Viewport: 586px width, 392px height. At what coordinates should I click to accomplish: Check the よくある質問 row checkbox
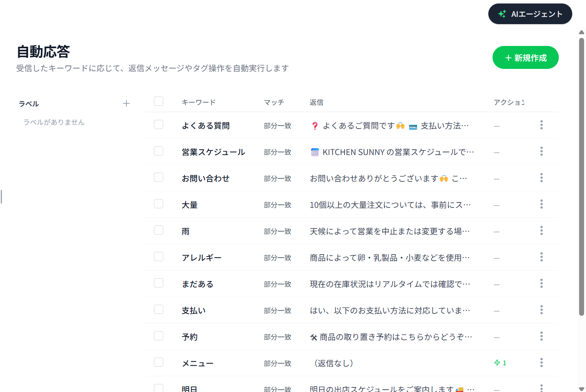pos(159,124)
